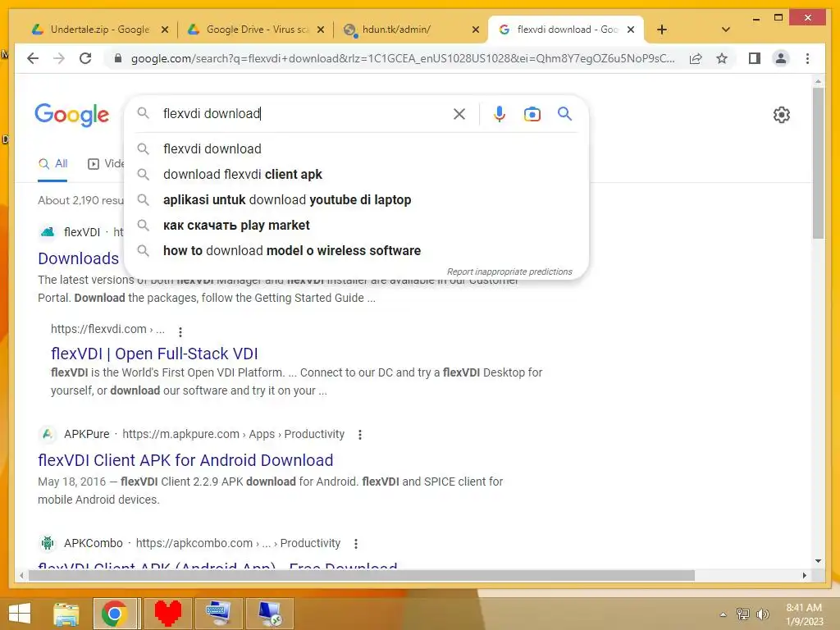
Task: Bookmark this page with the star icon
Action: pyautogui.click(x=722, y=58)
